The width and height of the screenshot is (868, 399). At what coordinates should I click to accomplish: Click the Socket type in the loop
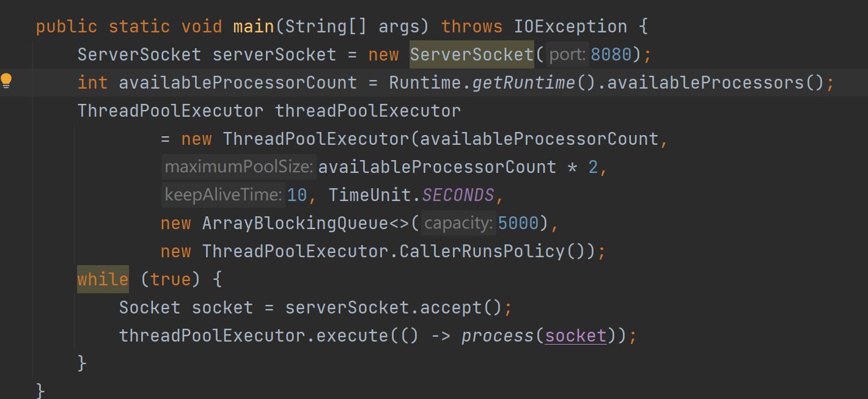(150, 307)
